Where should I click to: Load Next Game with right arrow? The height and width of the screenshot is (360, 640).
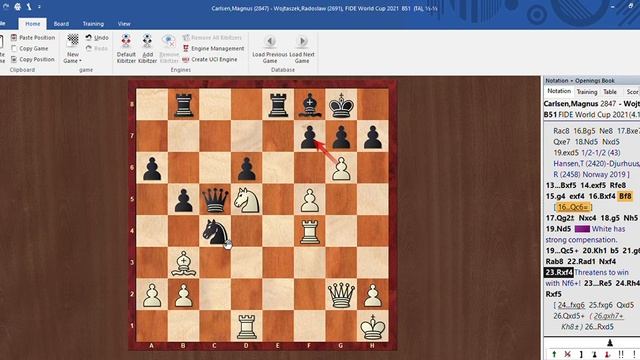(302, 41)
